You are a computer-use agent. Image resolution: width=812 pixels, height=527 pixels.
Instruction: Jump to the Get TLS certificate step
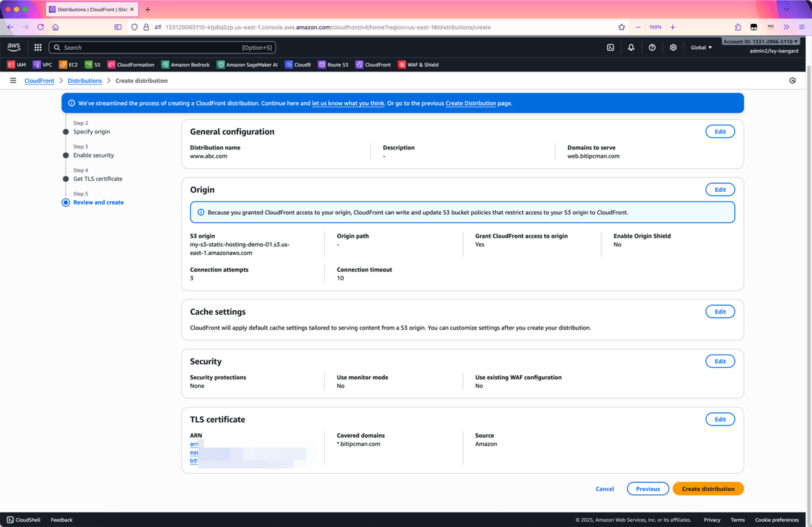(x=98, y=179)
